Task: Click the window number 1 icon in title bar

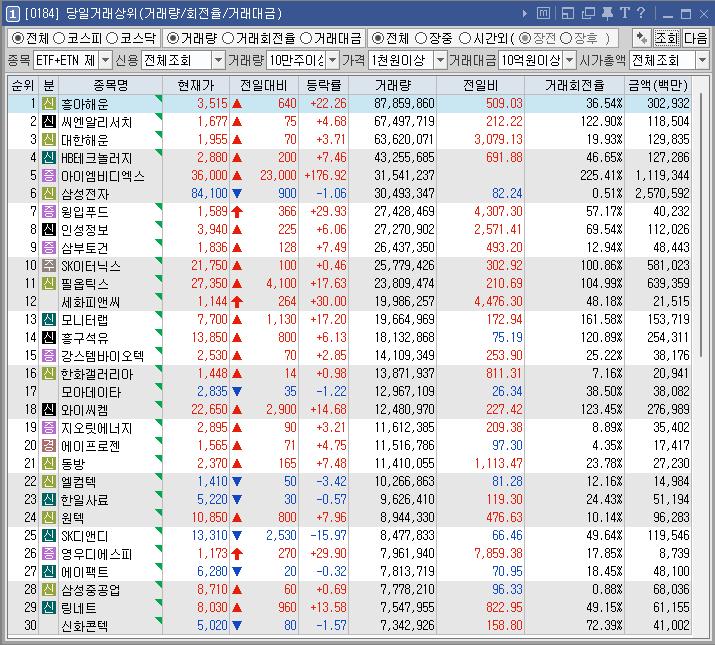Action: [12, 14]
